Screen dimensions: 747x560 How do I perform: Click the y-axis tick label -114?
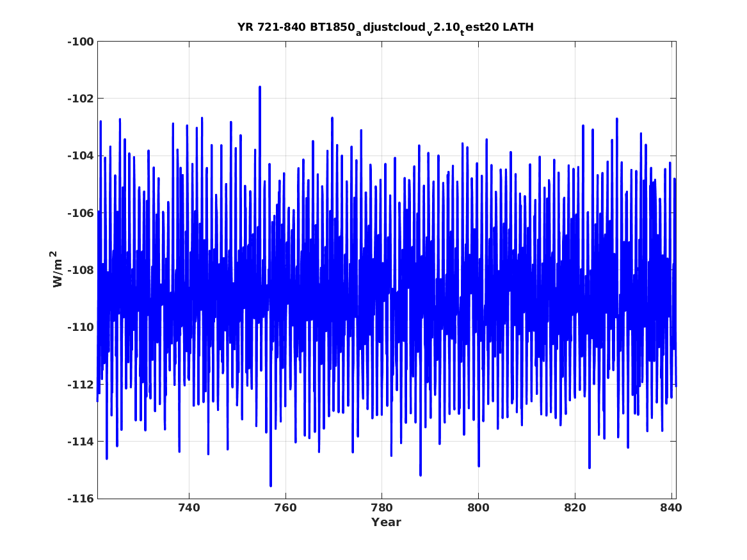pyautogui.click(x=81, y=442)
